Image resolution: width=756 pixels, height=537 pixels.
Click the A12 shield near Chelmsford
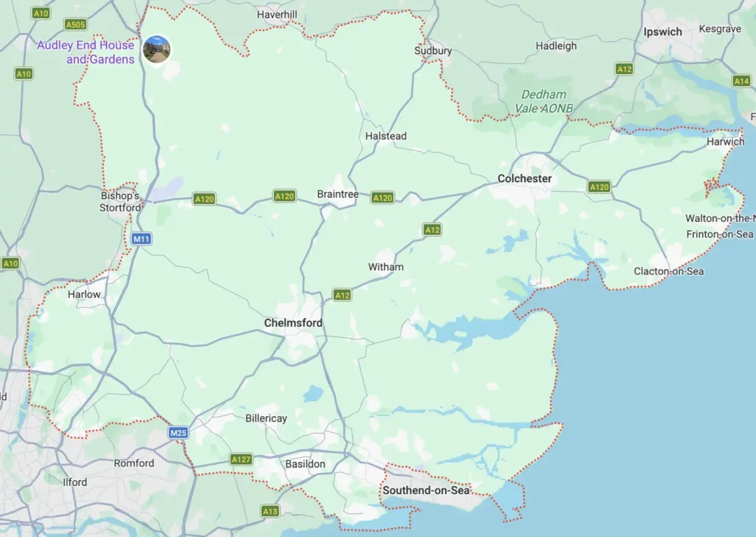click(x=342, y=295)
